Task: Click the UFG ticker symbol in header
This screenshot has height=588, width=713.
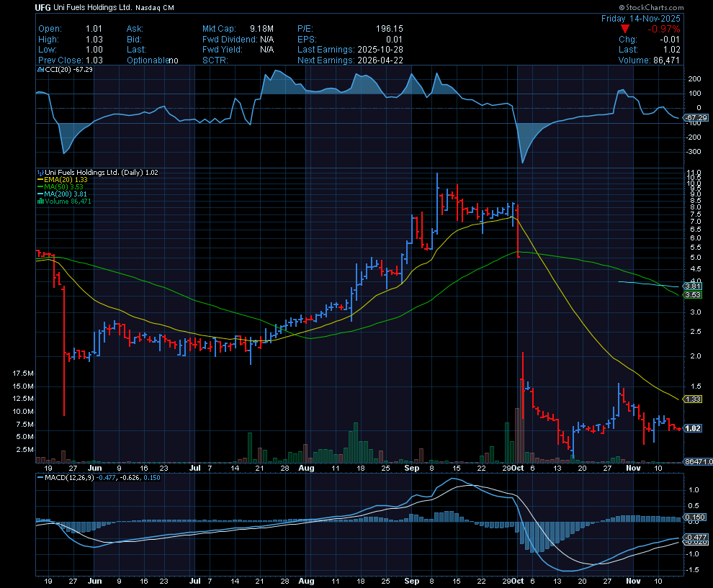Action: coord(42,8)
